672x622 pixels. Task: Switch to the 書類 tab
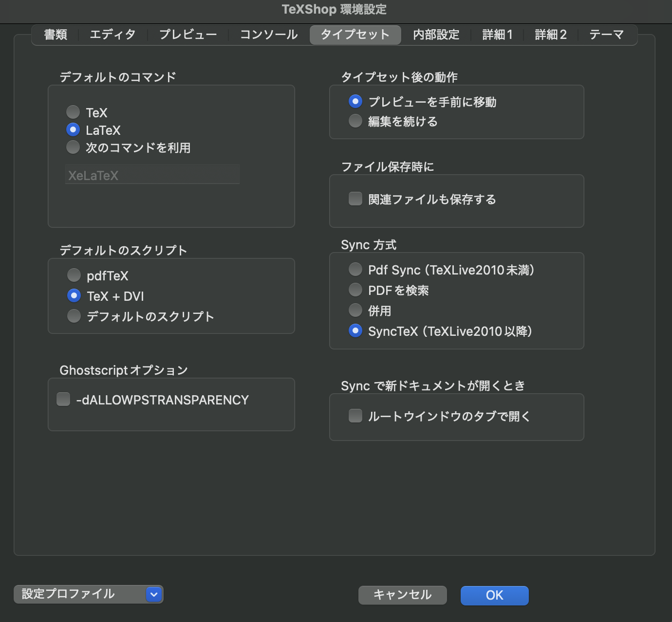56,35
